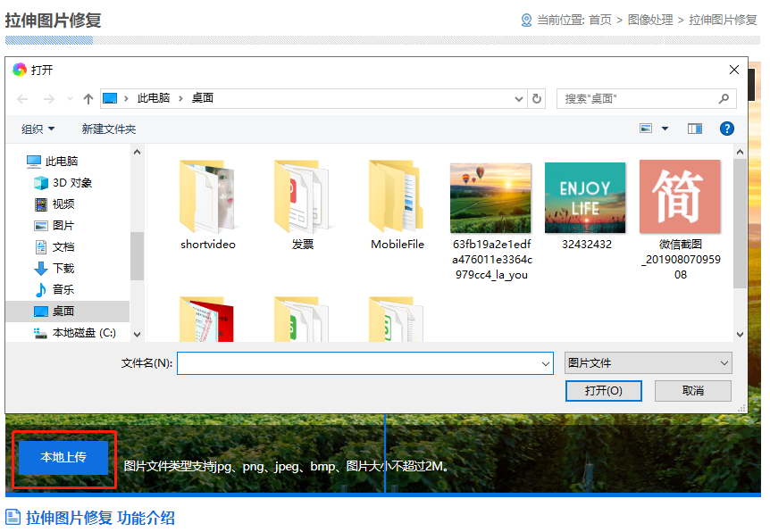Viewport: 770px width, 532px height.
Task: Refresh the current folder listing
Action: 536,98
